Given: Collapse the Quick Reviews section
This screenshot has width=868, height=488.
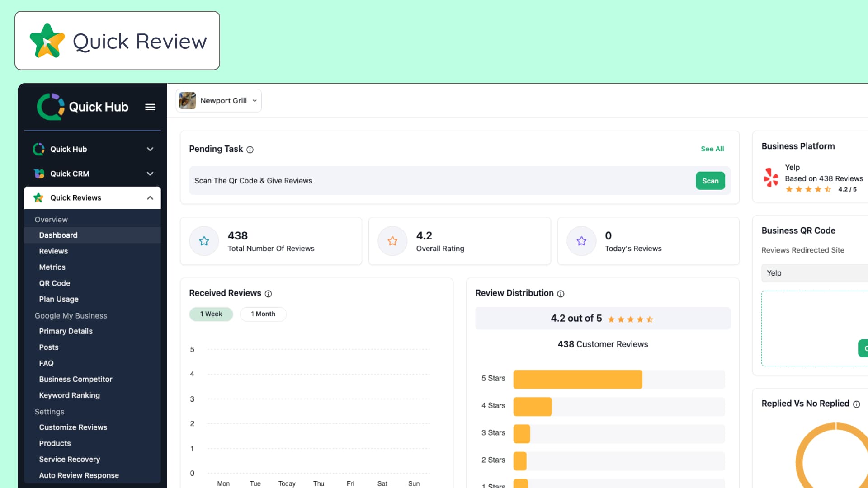Looking at the screenshot, I should [x=150, y=197].
